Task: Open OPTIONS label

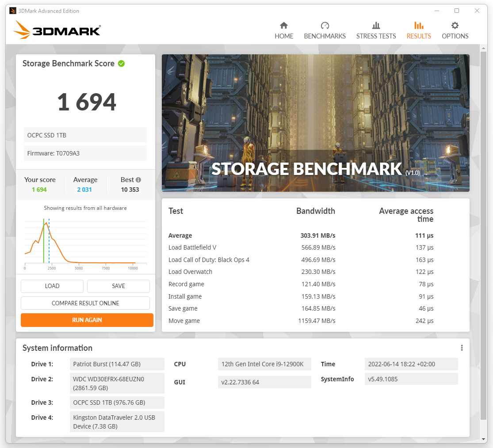Action: click(x=455, y=36)
